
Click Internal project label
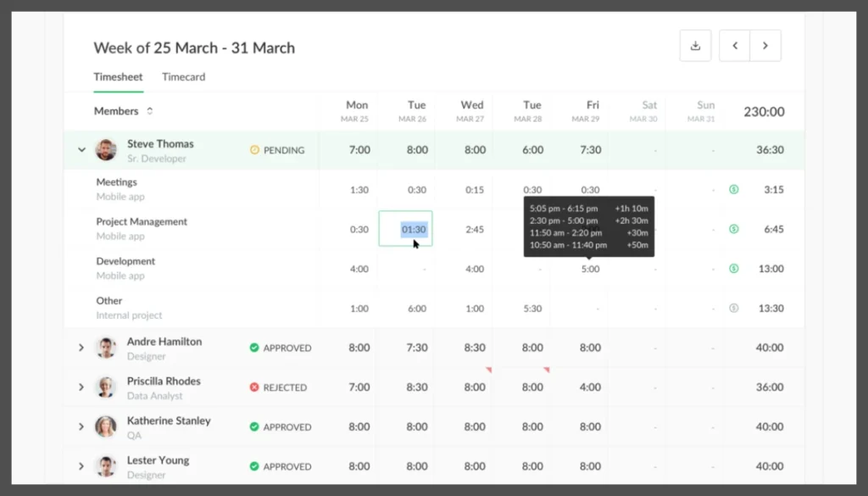pyautogui.click(x=129, y=315)
